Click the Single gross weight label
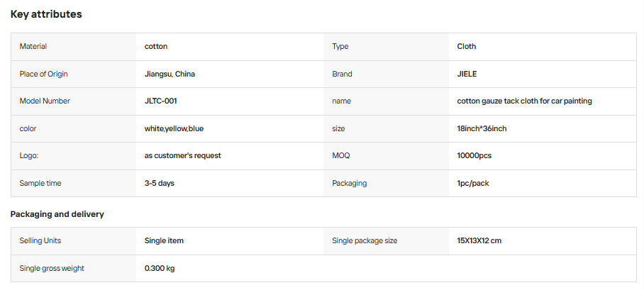 click(52, 268)
